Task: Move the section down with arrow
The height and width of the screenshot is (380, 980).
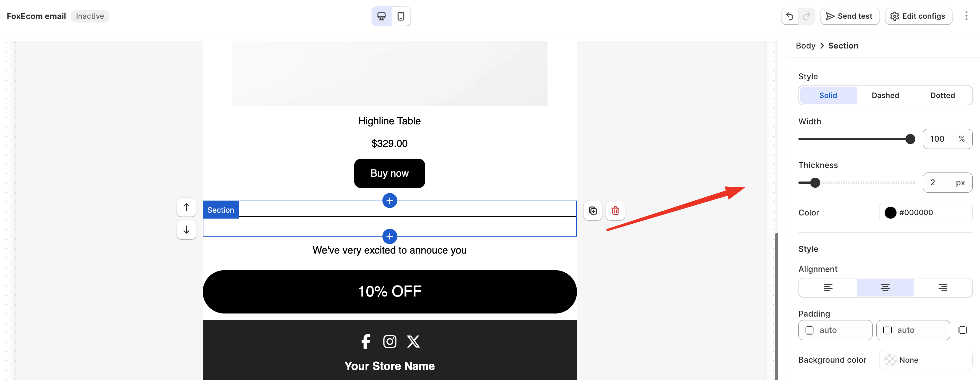Action: click(186, 230)
